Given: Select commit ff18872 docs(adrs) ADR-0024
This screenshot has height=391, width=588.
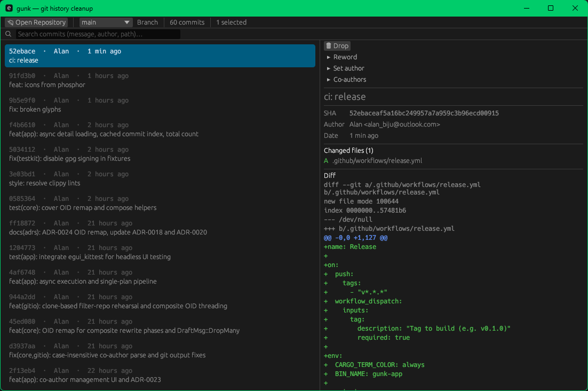Looking at the screenshot, I should [x=160, y=228].
